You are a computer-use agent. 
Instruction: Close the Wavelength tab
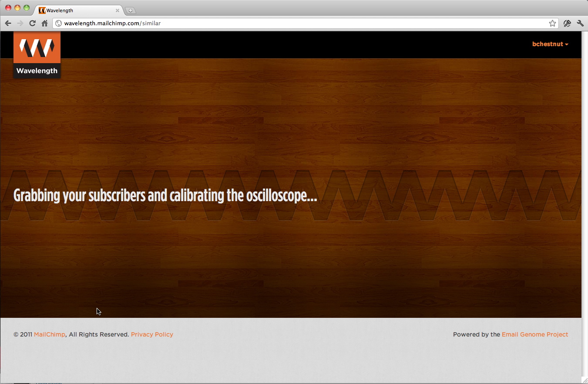click(118, 10)
